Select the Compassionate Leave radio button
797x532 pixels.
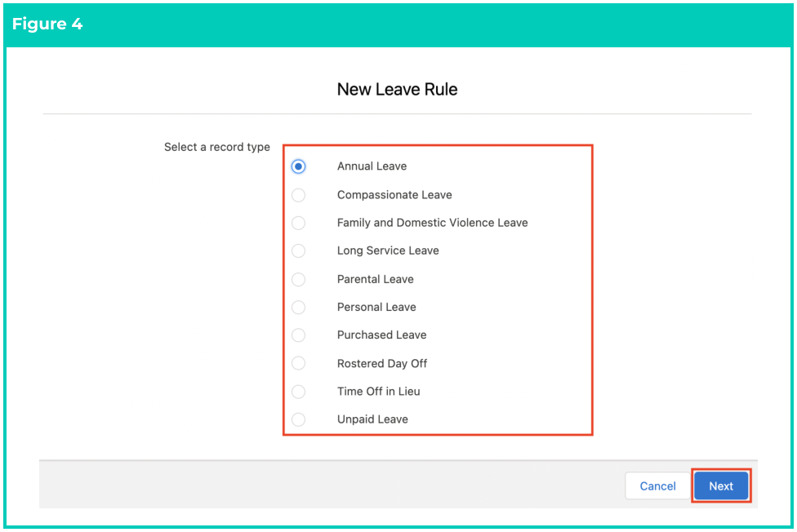298,195
